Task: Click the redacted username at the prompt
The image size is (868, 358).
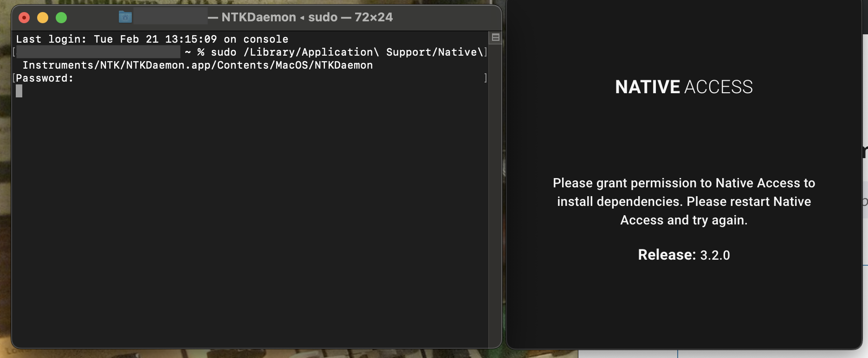Action: coord(98,52)
